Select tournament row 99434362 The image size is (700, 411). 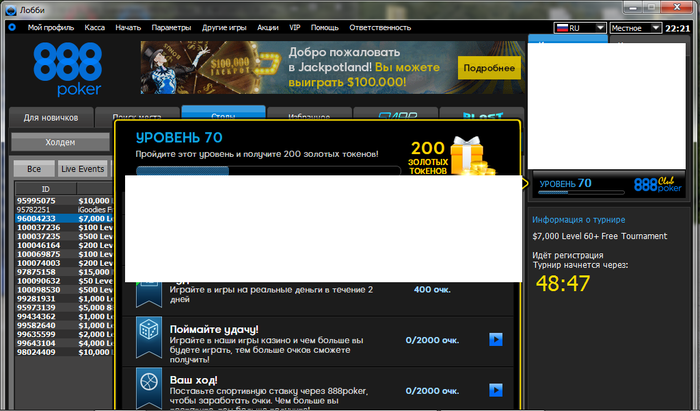64,317
